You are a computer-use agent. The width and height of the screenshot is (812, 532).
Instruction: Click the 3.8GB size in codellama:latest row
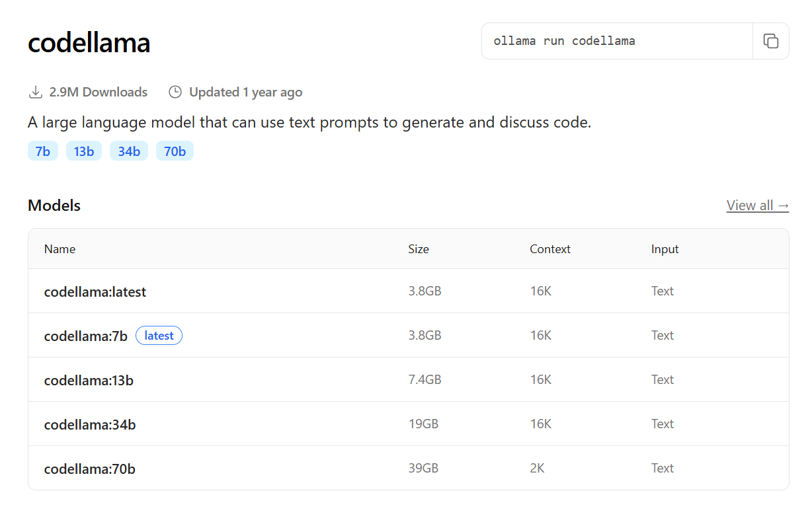425,291
